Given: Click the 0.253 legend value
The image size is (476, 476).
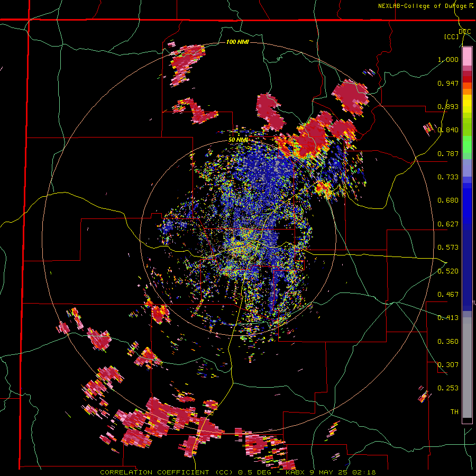Looking at the screenshot, I should 448,388.
